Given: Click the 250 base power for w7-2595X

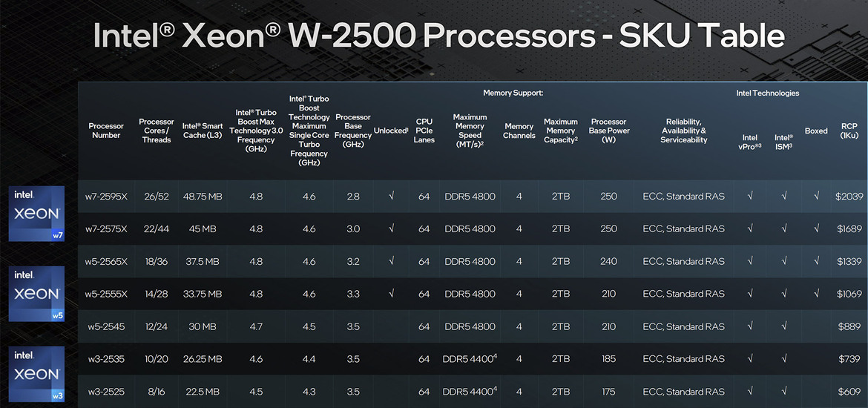Looking at the screenshot, I should pos(609,197).
